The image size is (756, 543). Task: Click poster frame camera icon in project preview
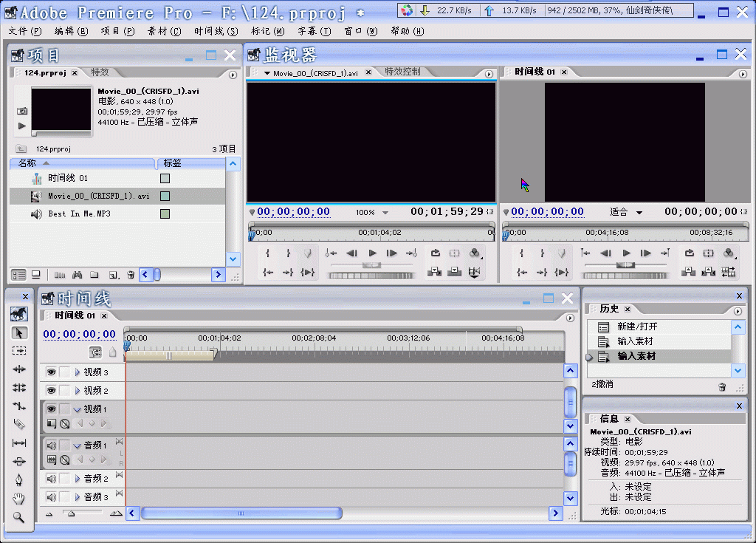pos(22,111)
